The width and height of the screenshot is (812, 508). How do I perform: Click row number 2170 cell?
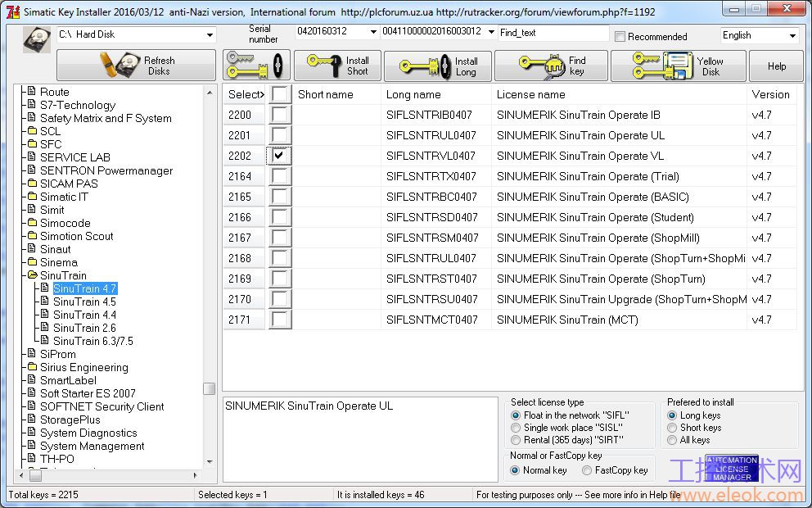tap(244, 299)
